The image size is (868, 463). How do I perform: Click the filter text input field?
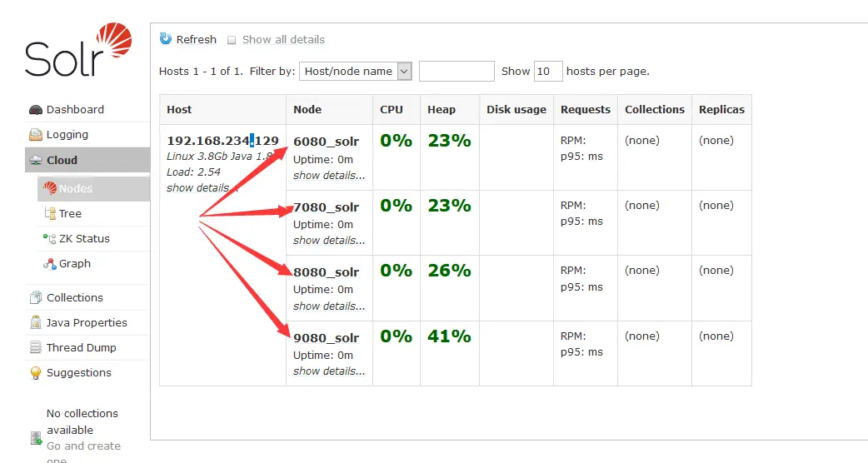pyautogui.click(x=456, y=71)
